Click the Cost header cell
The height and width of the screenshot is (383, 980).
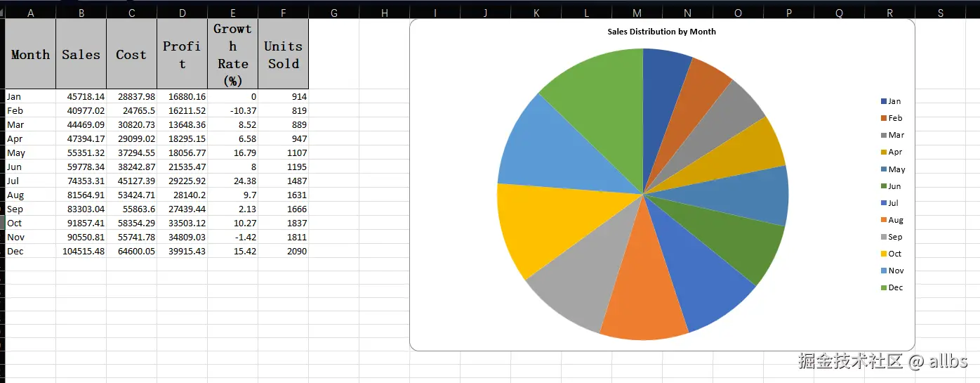pyautogui.click(x=131, y=54)
